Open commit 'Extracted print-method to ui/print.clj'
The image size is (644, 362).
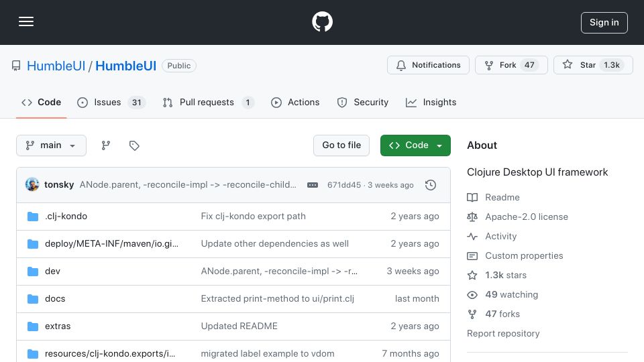click(x=277, y=299)
